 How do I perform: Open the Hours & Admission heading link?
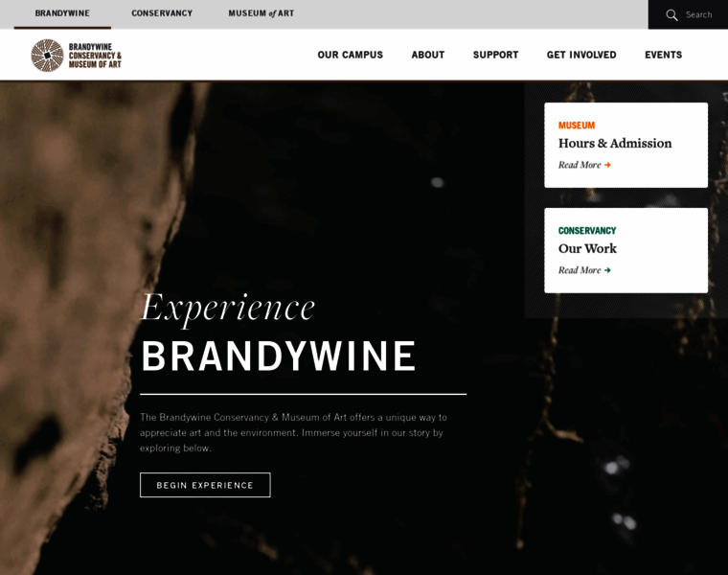pyautogui.click(x=615, y=143)
